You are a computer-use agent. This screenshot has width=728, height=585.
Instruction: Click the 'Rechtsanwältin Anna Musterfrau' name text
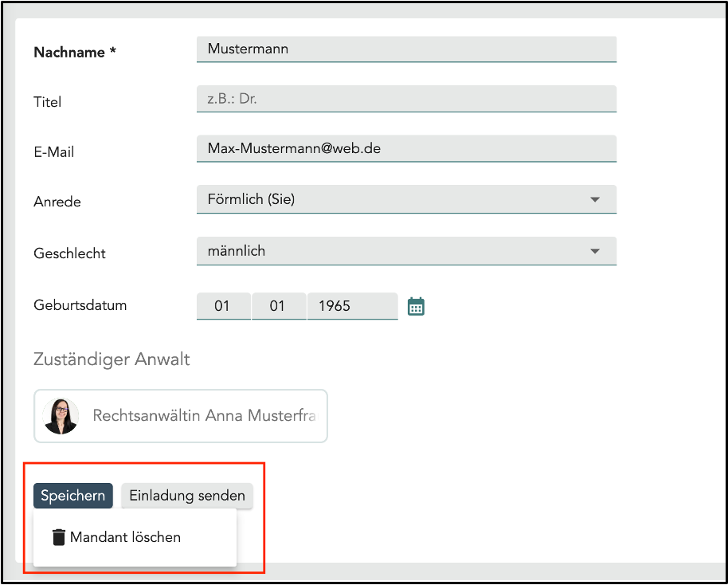pos(204,416)
